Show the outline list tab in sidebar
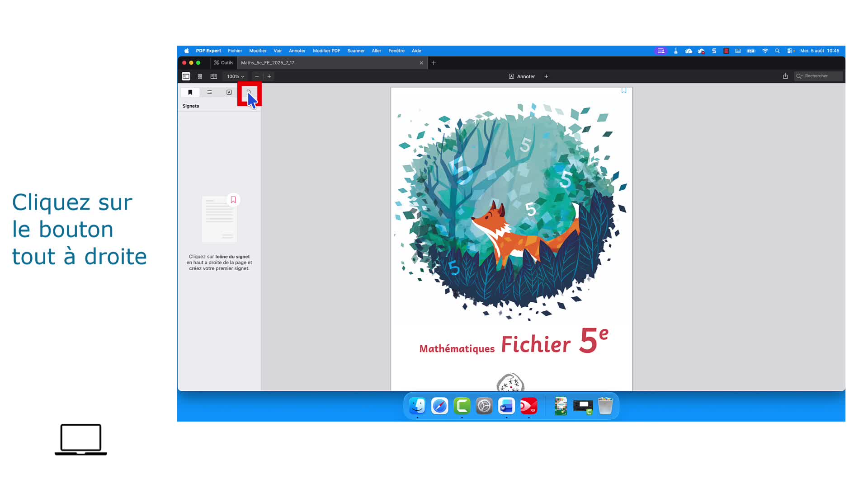868x488 pixels. point(210,92)
